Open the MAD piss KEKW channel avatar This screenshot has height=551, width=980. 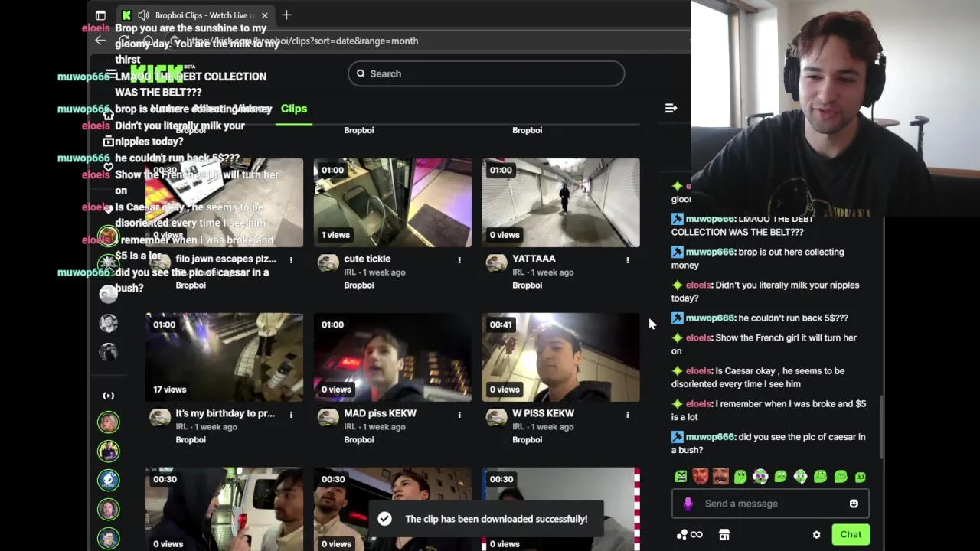[x=328, y=418]
